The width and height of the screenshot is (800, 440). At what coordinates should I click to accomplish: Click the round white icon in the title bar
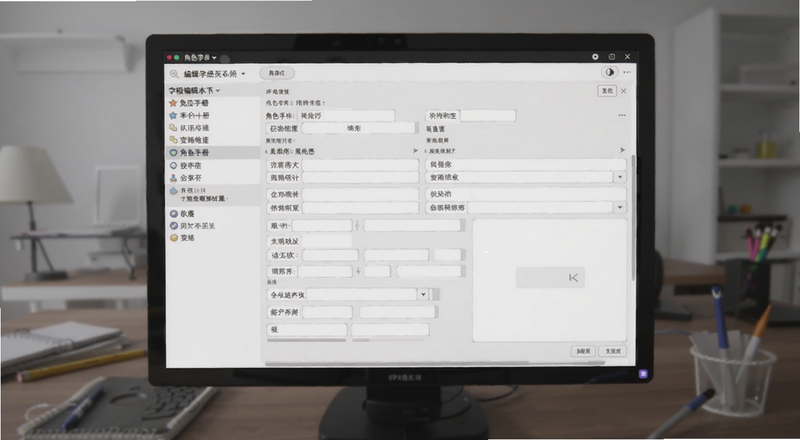[x=595, y=57]
